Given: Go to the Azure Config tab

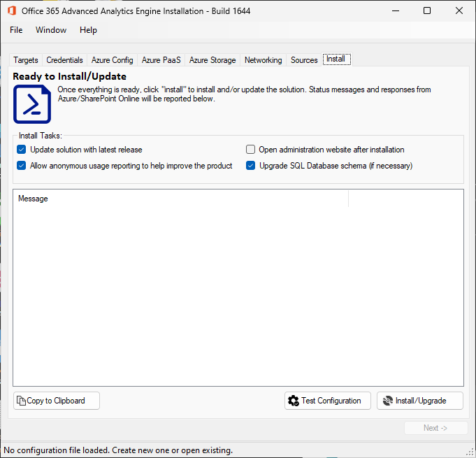Looking at the screenshot, I should (x=113, y=60).
